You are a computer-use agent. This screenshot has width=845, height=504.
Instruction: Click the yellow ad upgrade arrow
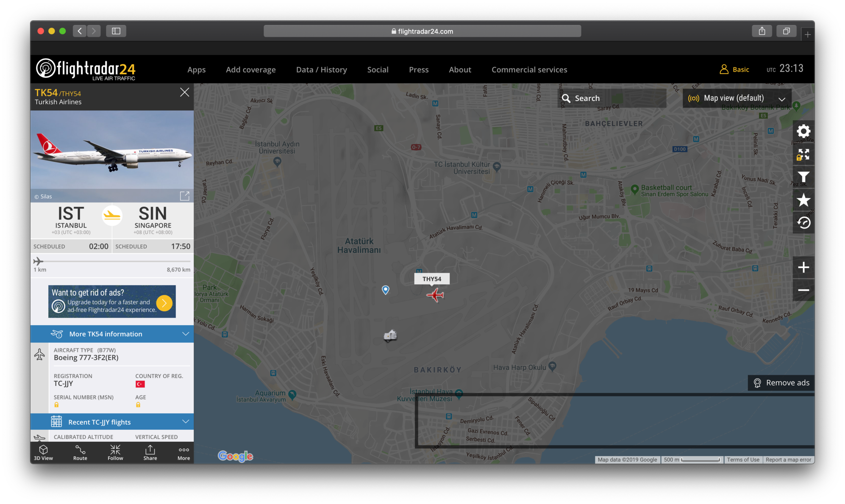(x=164, y=302)
